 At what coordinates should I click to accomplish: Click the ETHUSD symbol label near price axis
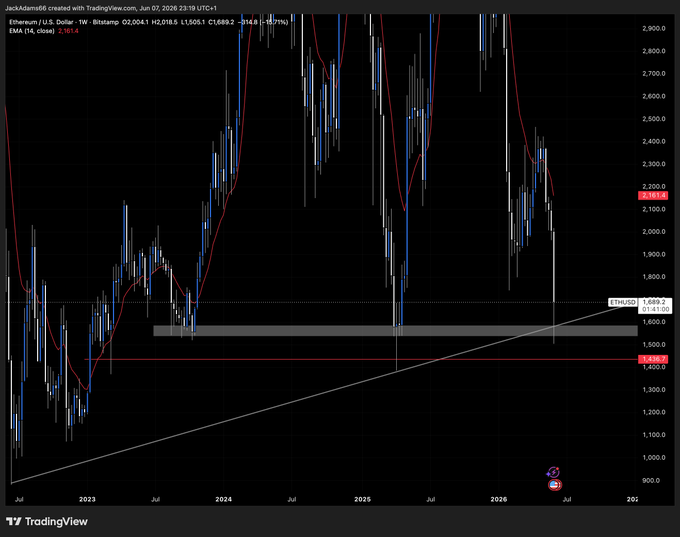click(623, 302)
